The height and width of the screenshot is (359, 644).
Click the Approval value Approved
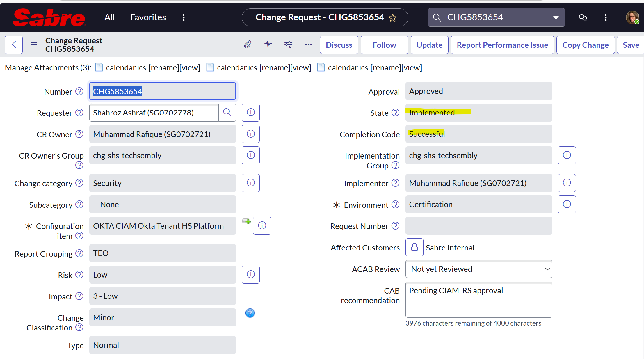coord(426,91)
